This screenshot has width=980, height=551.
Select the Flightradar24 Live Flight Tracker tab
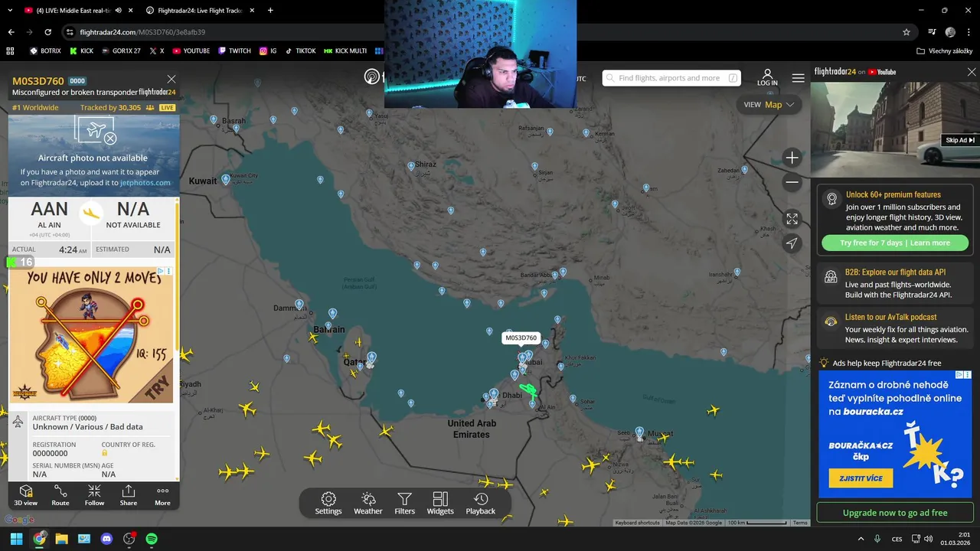201,11
